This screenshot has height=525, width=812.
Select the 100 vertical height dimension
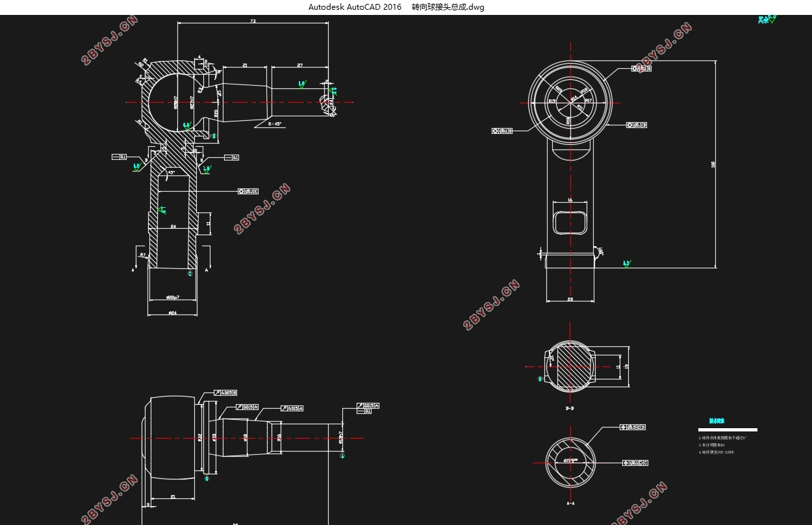click(x=713, y=165)
